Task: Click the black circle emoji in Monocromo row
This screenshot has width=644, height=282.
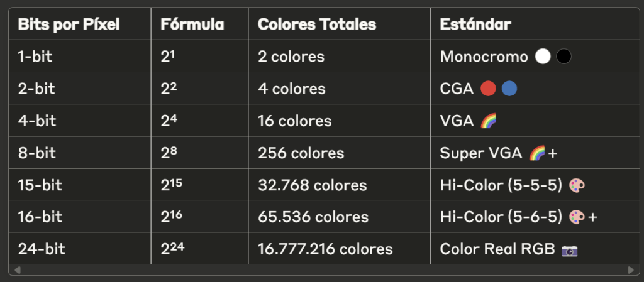Action: coord(563,57)
